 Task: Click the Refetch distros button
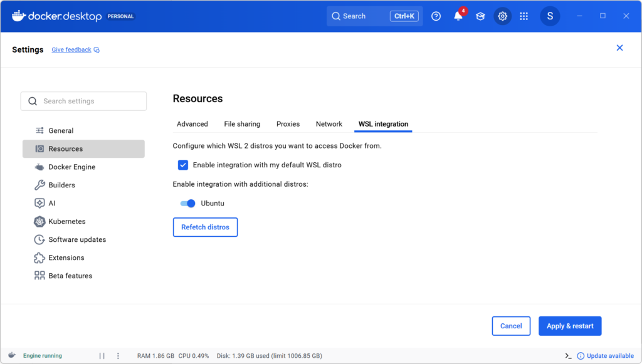tap(205, 227)
